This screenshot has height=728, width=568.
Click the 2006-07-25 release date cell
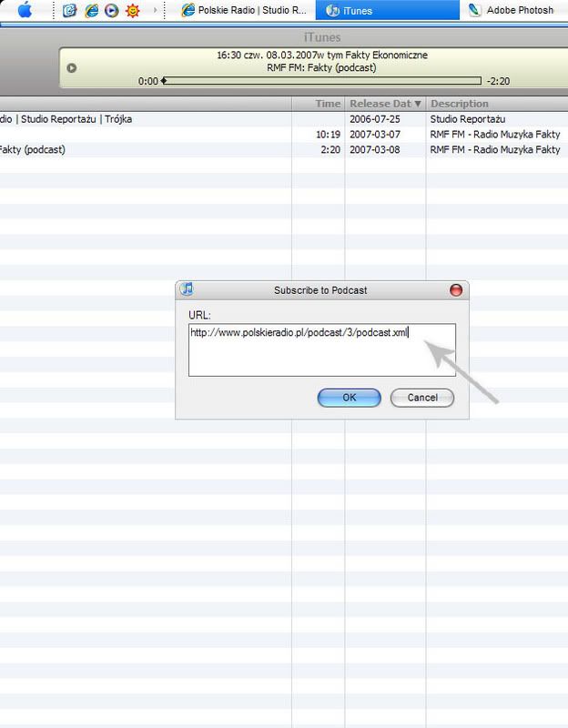374,119
